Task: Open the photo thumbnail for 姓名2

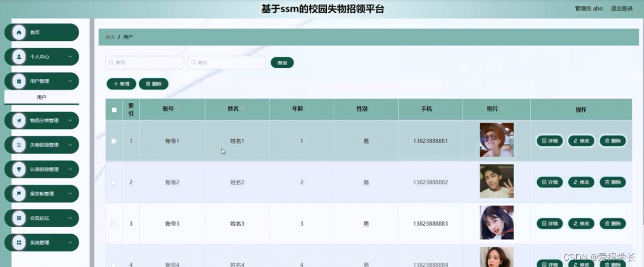Action: click(x=497, y=181)
